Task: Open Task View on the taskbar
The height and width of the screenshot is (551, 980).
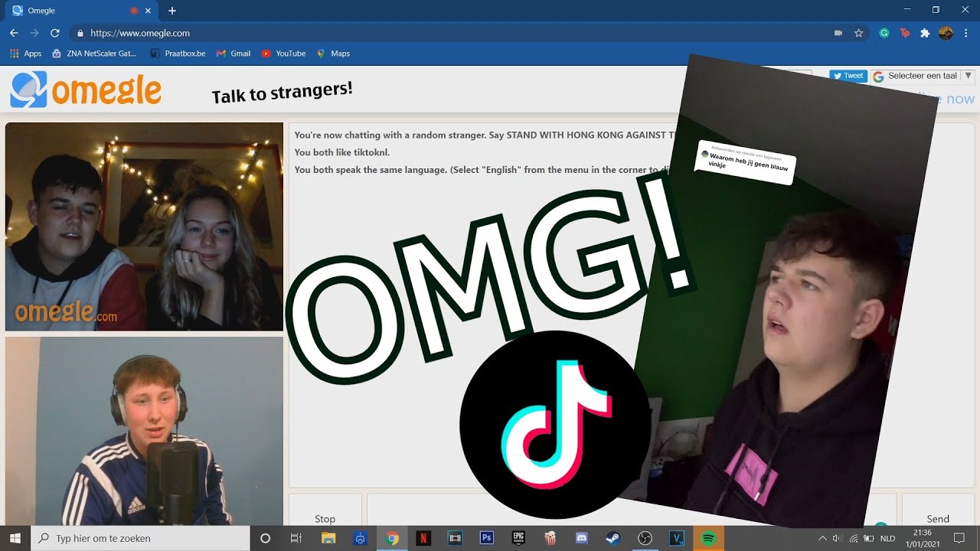Action: click(296, 538)
